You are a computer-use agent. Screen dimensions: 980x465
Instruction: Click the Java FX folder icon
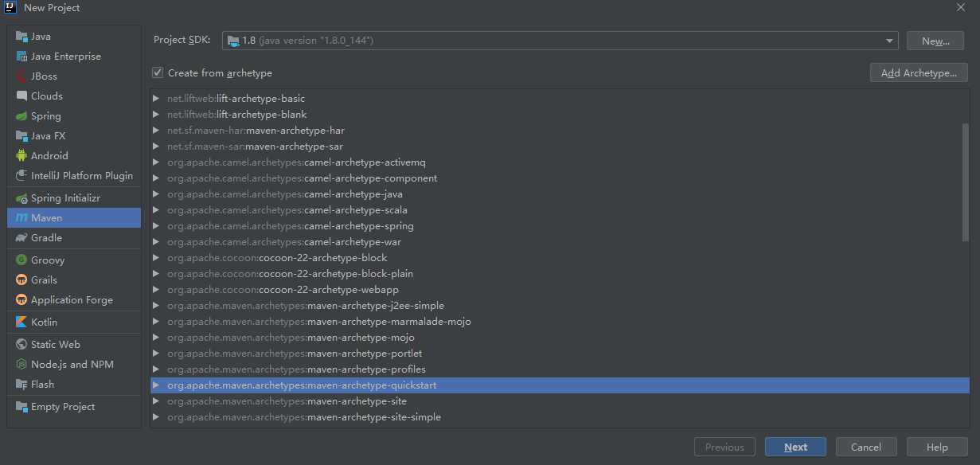tap(21, 136)
